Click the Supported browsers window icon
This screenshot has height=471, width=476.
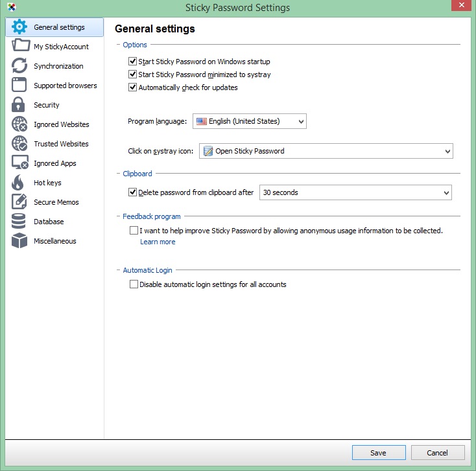click(19, 85)
